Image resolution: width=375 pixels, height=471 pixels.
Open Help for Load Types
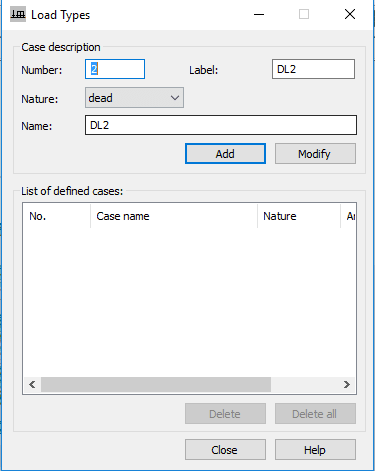click(x=315, y=450)
